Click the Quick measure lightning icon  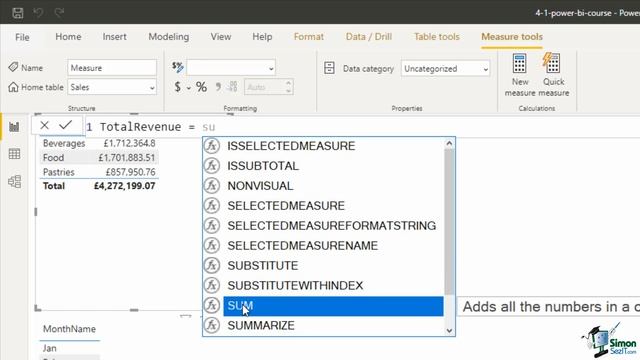click(551, 63)
